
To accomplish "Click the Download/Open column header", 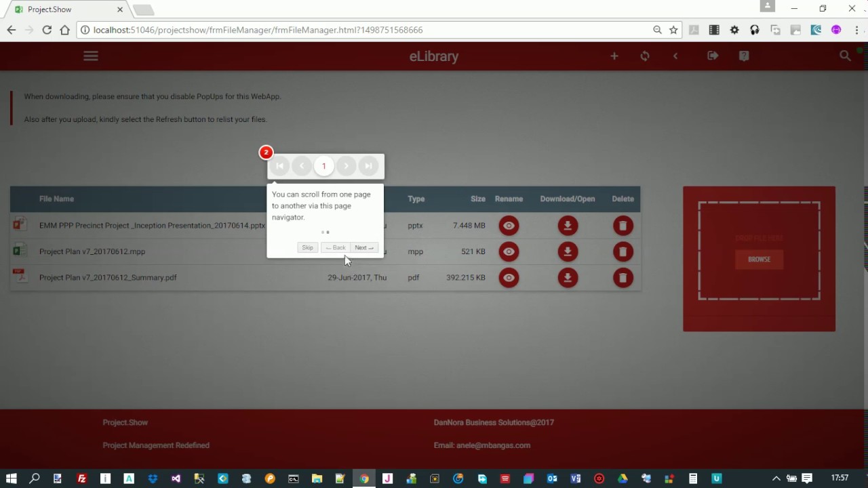I will tap(568, 199).
